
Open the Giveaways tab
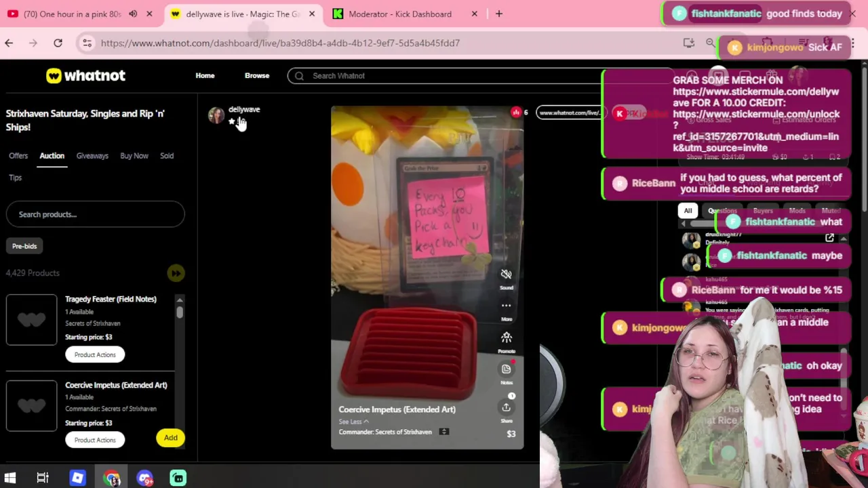coord(92,156)
